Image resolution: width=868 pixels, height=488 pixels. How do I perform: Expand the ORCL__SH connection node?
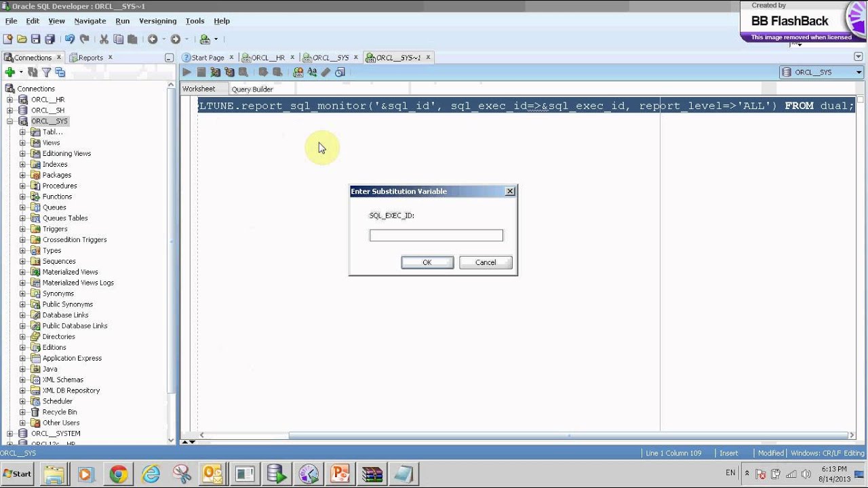(10, 110)
